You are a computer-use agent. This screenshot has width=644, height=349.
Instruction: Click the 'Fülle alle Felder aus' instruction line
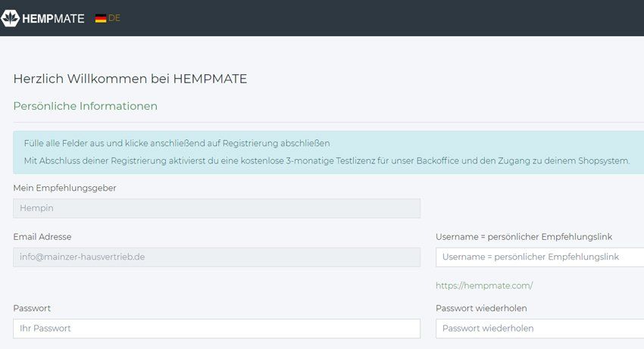coord(177,143)
